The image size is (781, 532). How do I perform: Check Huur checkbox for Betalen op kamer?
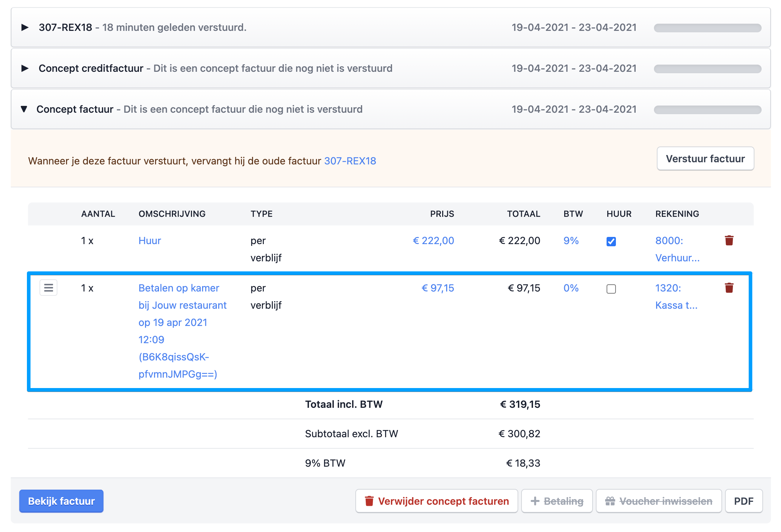[611, 289]
